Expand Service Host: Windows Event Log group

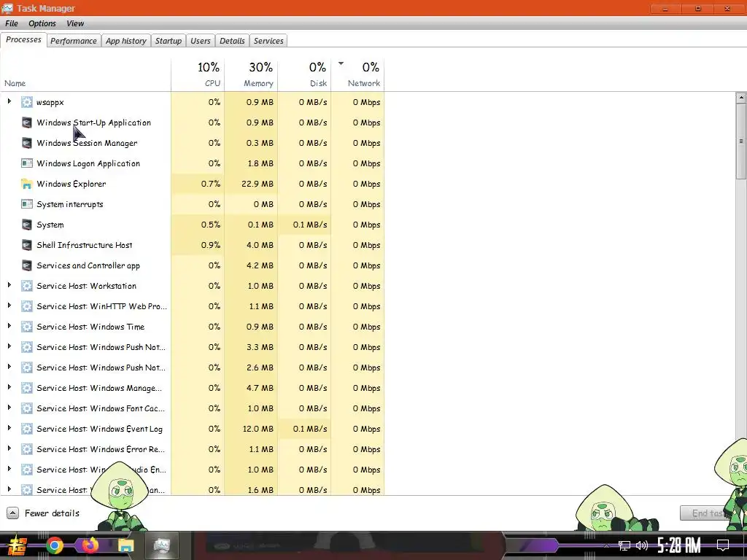tap(9, 428)
